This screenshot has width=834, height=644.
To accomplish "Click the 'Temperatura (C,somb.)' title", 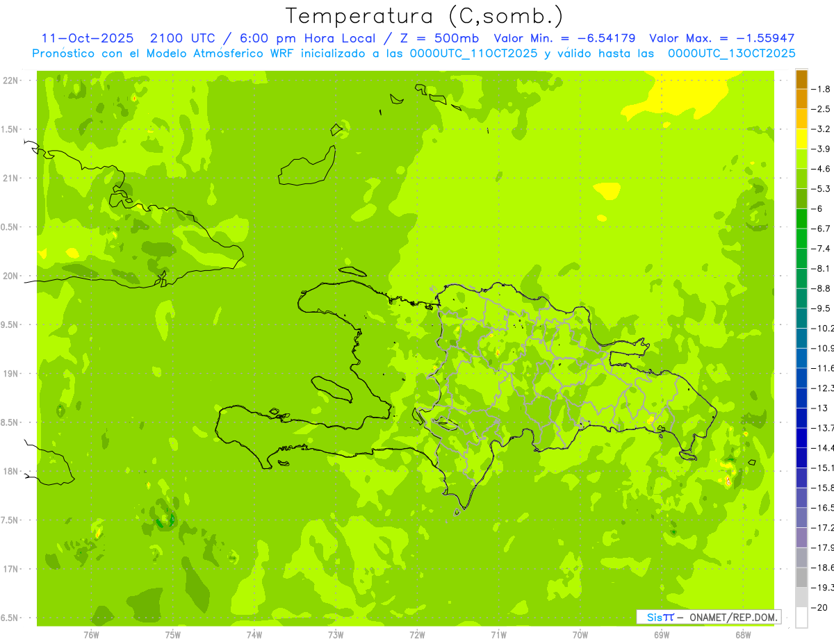I will point(424,15).
